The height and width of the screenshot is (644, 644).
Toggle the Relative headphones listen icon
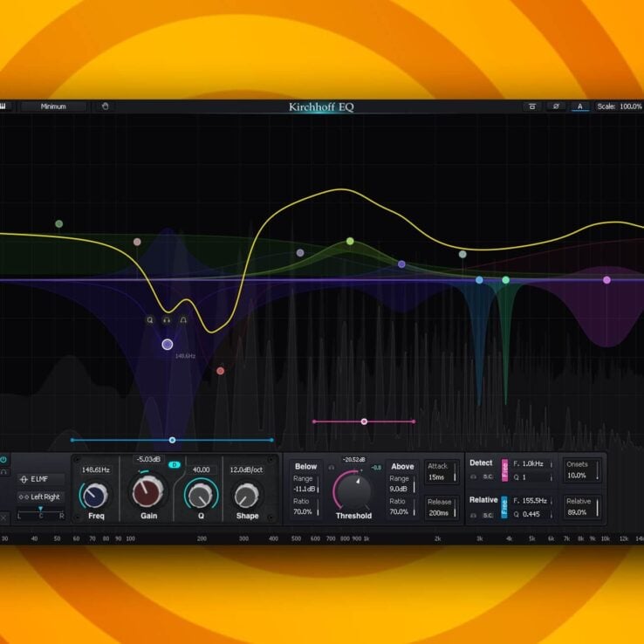tap(473, 515)
